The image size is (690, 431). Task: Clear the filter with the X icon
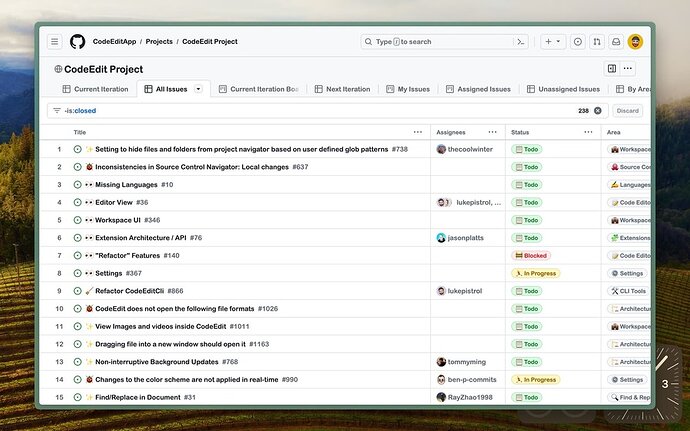point(598,111)
